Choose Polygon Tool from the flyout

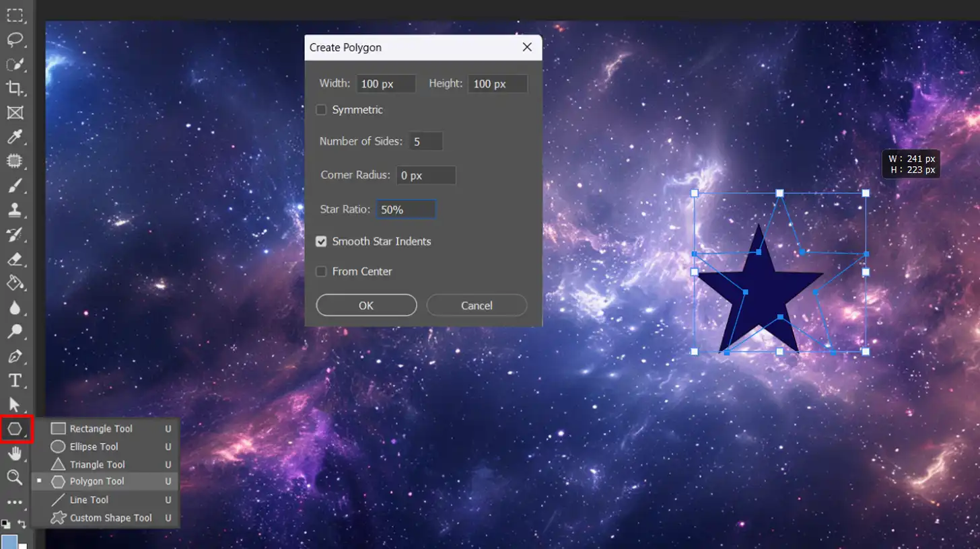coord(106,482)
